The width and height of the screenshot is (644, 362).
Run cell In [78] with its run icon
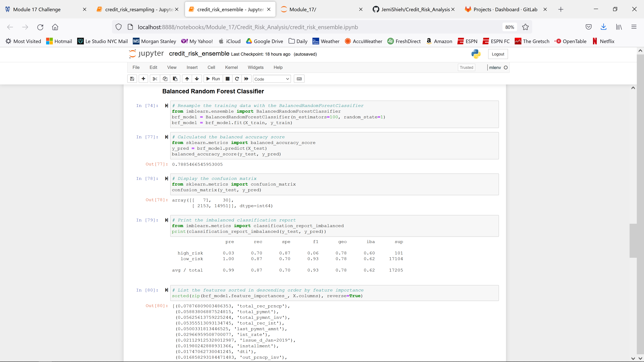[167, 178]
